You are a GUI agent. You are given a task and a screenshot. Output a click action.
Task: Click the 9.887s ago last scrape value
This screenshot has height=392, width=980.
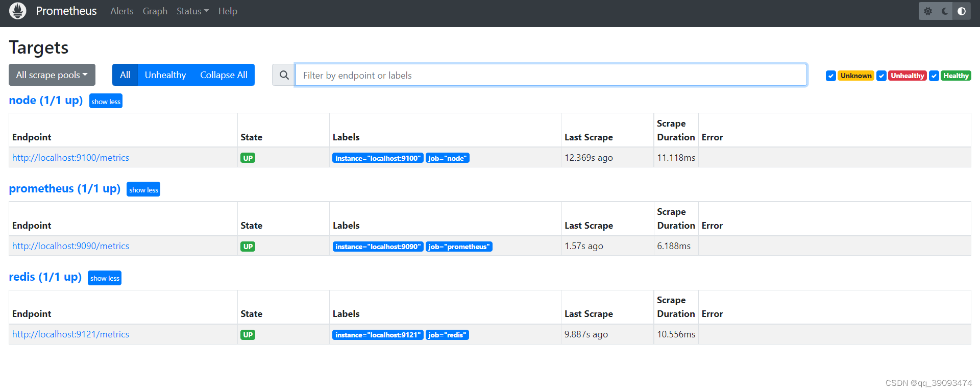(586, 334)
